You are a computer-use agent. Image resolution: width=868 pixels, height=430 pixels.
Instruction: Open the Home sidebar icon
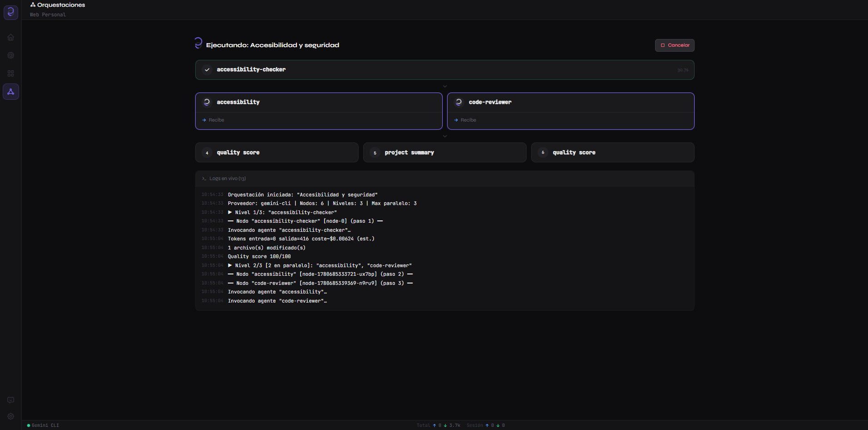pyautogui.click(x=11, y=37)
